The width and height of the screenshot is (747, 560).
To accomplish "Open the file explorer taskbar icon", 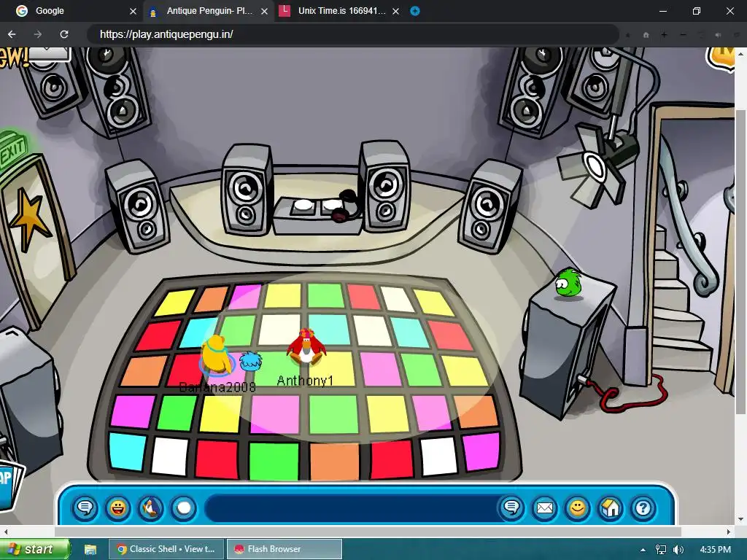I will click(x=90, y=550).
